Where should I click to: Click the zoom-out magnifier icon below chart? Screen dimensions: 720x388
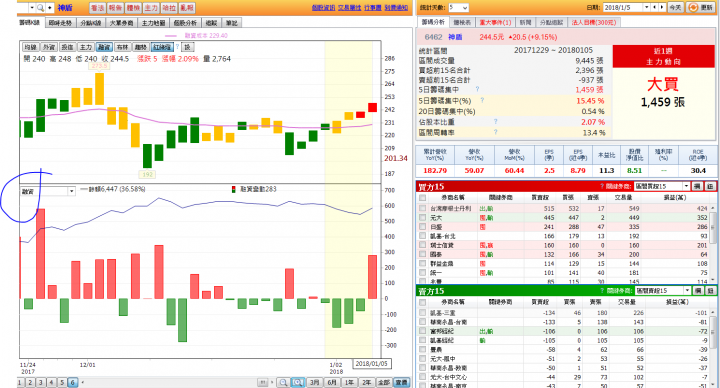[283, 382]
